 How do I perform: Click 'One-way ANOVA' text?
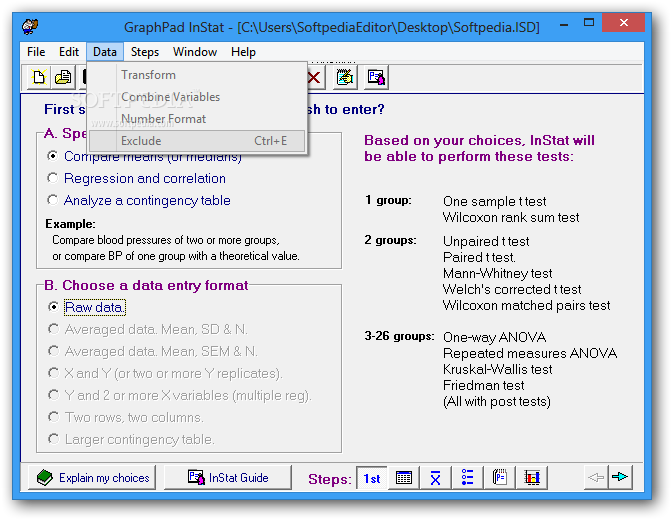point(495,337)
